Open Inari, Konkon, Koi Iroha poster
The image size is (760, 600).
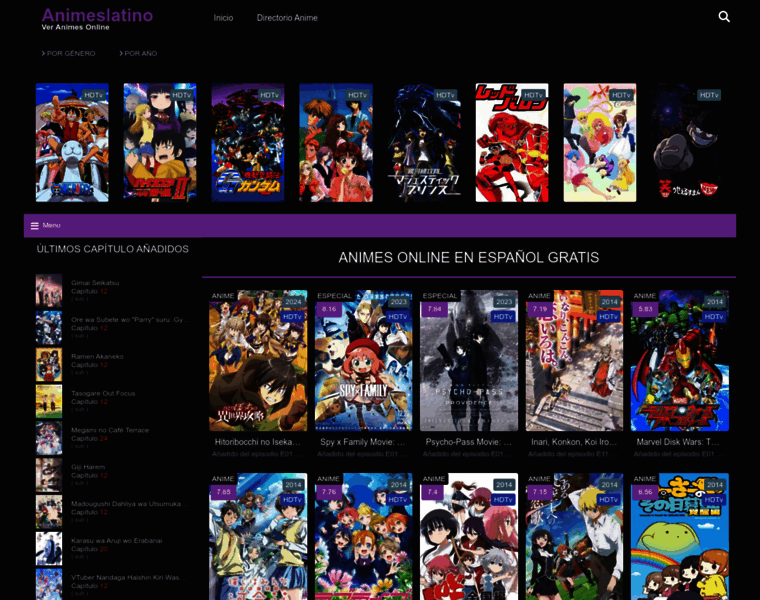[x=574, y=361]
